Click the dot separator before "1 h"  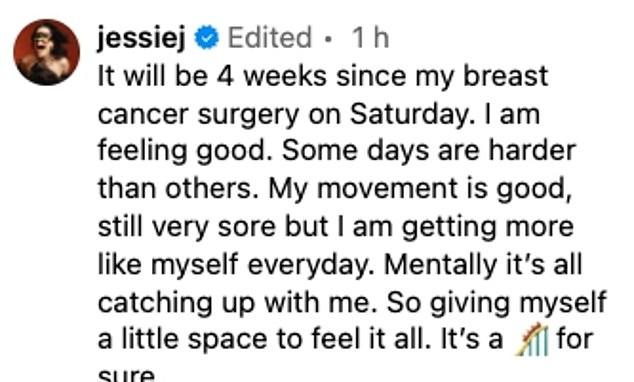(x=330, y=39)
